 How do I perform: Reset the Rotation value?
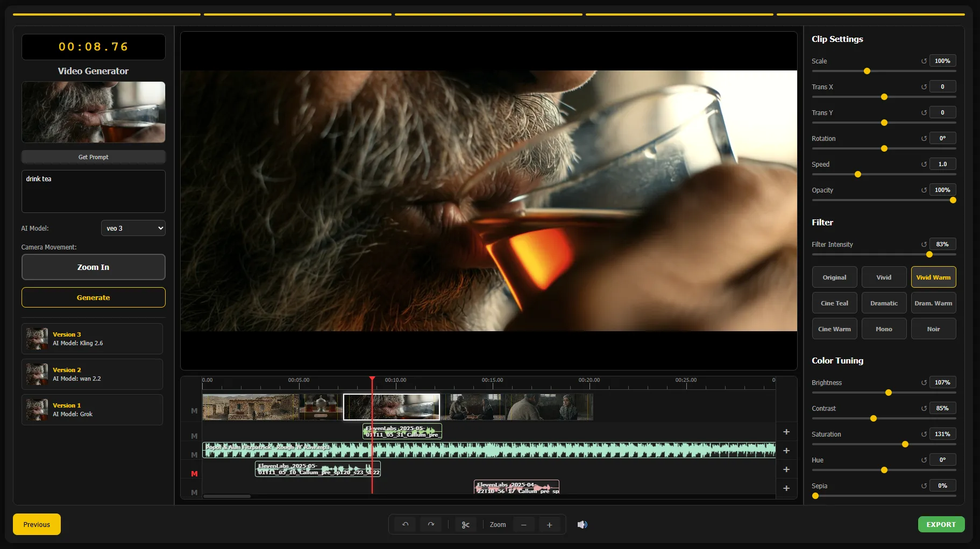pyautogui.click(x=924, y=138)
